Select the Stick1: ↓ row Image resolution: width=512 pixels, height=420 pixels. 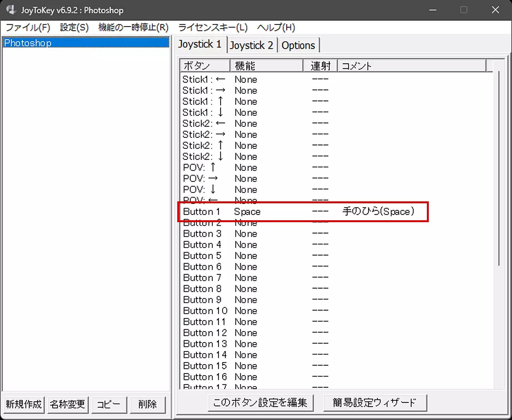336,112
